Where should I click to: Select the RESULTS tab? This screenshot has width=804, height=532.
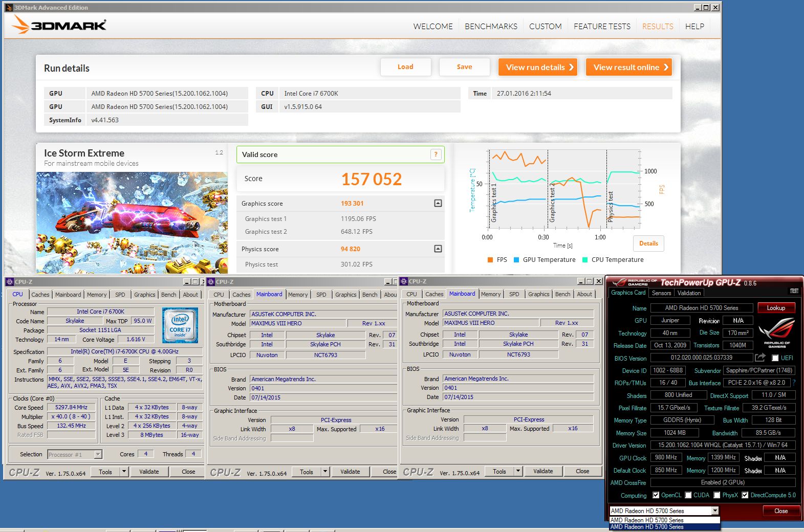pos(658,26)
